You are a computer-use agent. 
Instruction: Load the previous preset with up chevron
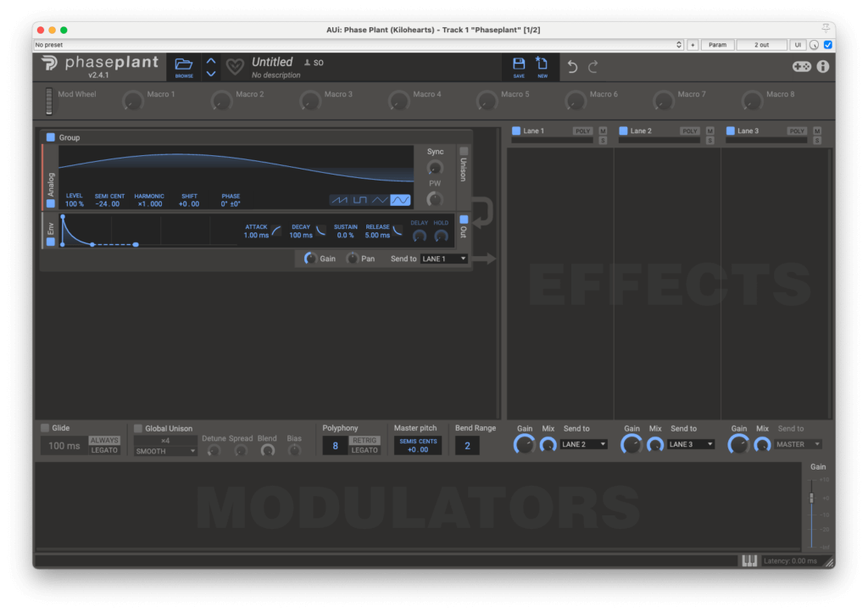(x=211, y=61)
